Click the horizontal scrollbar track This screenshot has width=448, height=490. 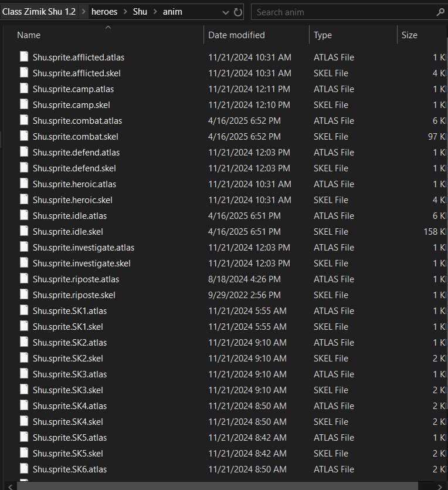click(x=218, y=486)
